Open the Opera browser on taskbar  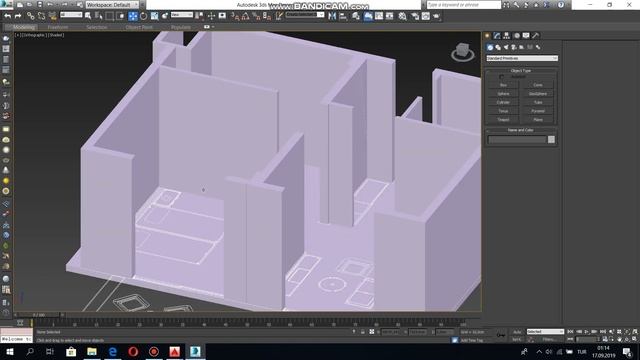(133, 351)
